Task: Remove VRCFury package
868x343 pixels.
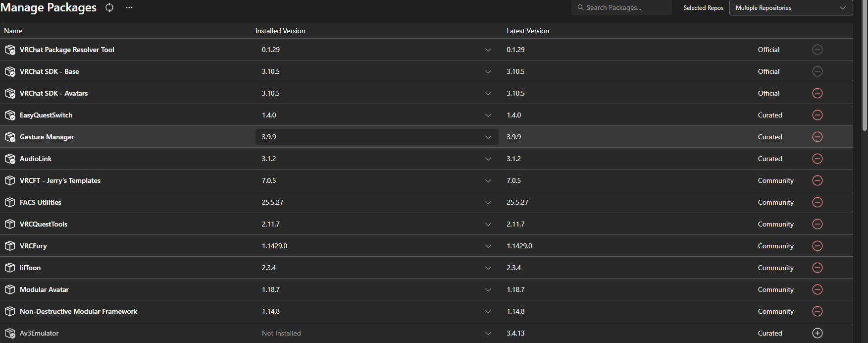Action: [817, 246]
